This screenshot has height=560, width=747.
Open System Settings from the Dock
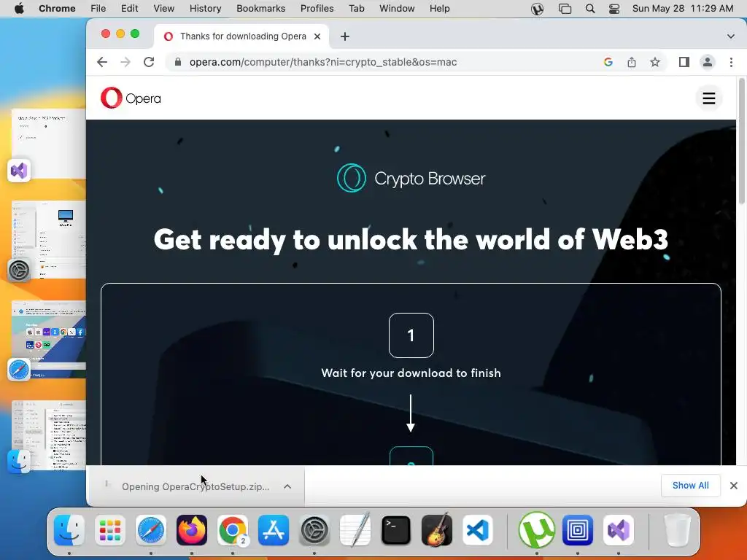[x=314, y=529]
